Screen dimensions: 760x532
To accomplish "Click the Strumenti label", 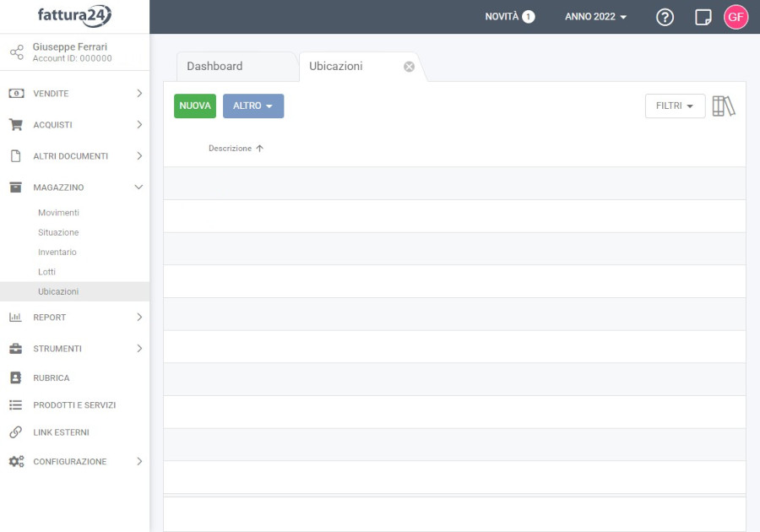I will pos(57,349).
